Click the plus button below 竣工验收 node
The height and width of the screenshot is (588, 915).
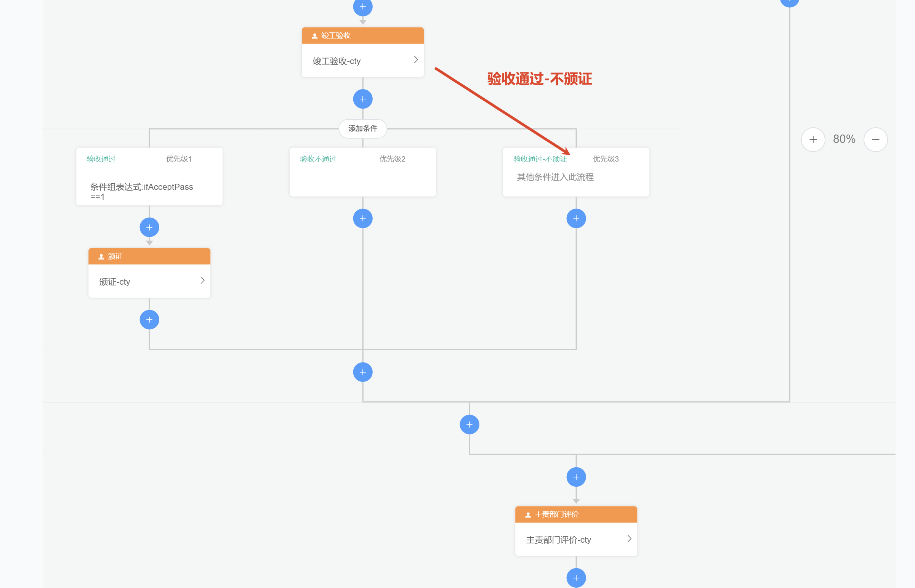click(x=363, y=99)
